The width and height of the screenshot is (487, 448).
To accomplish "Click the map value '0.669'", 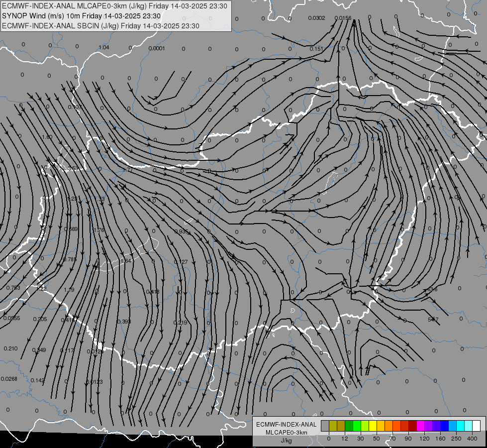I will (71, 229).
